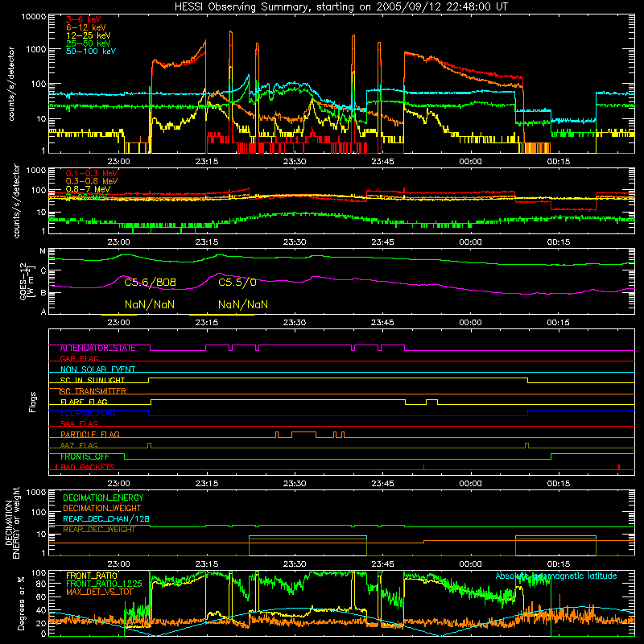Click '23:45' tick under the Flags panel
Image resolution: width=644 pixels, height=644 pixels.
click(382, 484)
